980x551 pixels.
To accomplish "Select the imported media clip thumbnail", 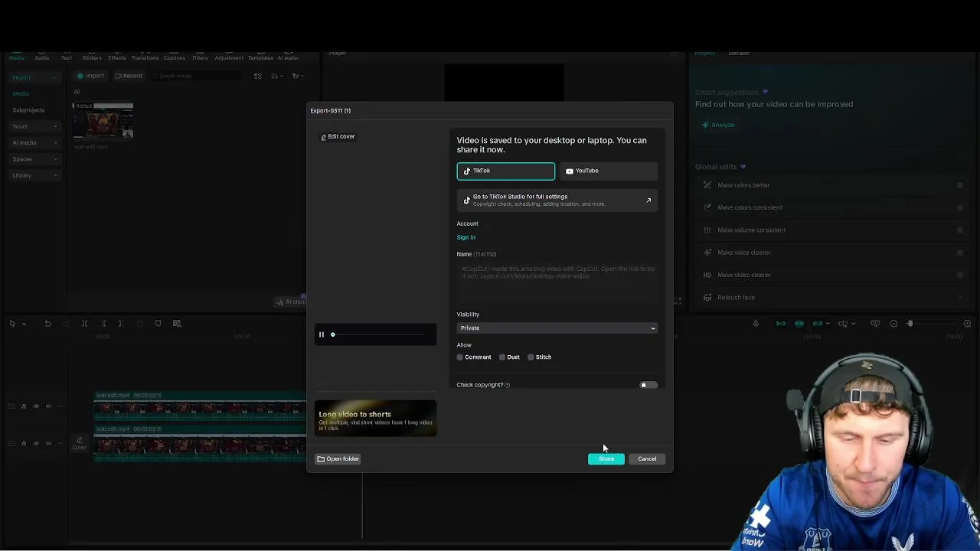I will click(x=103, y=121).
